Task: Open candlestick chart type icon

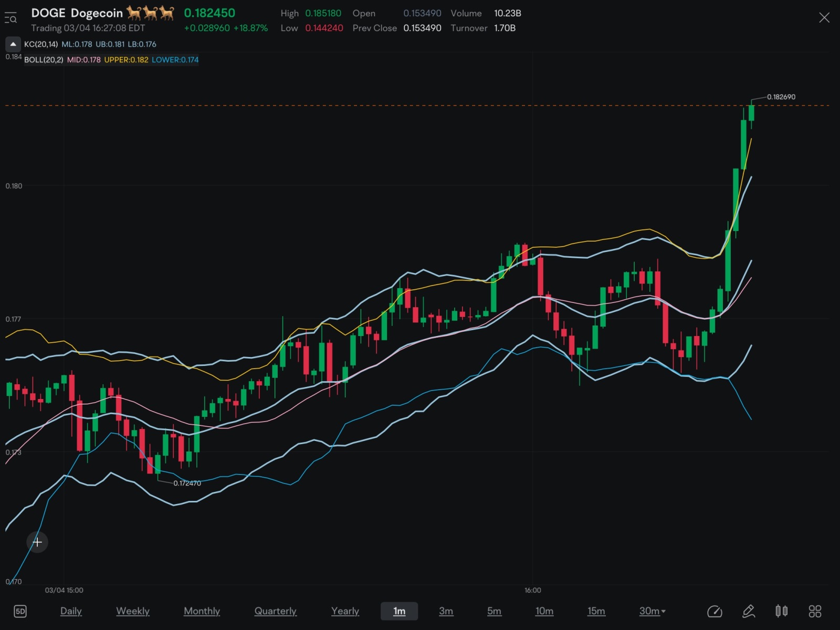Action: coord(782,611)
